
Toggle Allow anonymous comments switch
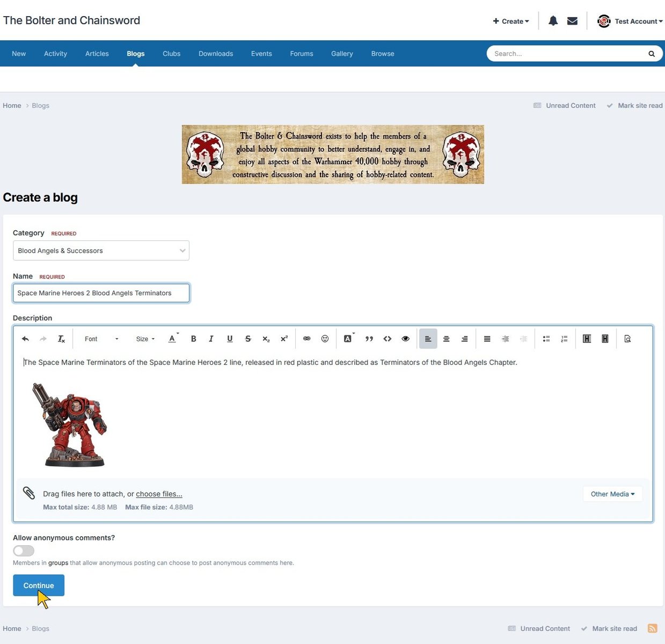point(24,551)
